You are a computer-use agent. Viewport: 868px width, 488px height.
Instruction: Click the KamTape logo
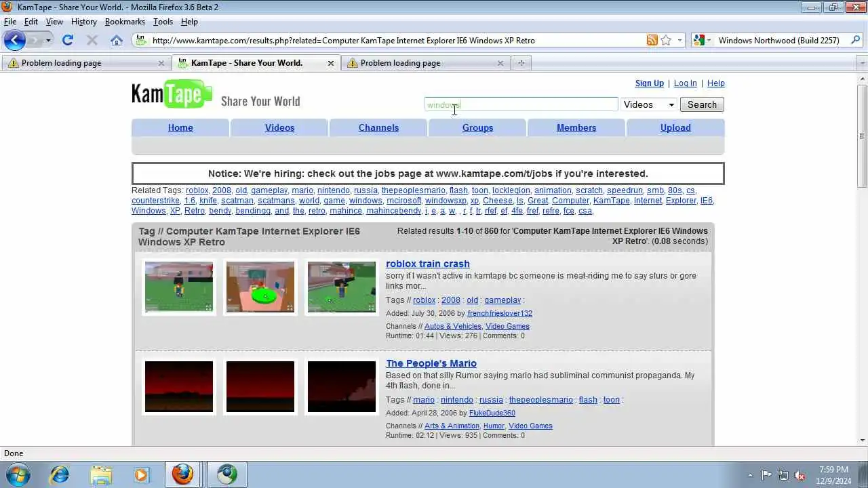tap(172, 94)
